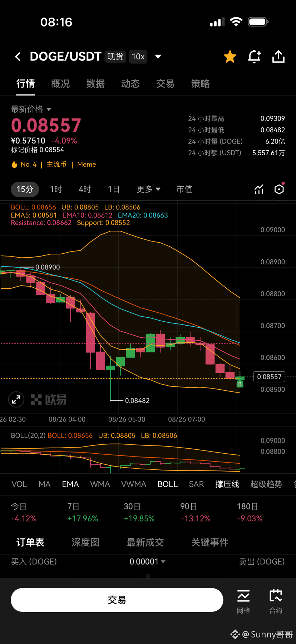Open the Meme category tag
296x644 pixels.
coord(87,165)
